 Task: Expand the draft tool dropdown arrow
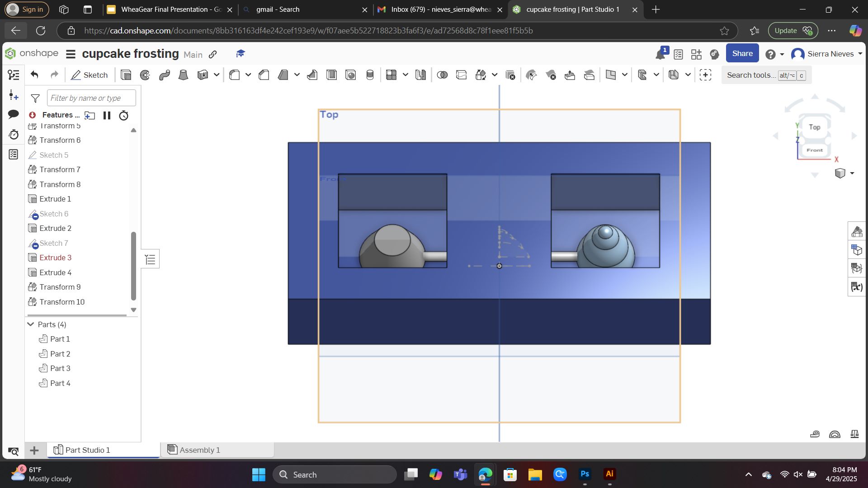coord(297,75)
